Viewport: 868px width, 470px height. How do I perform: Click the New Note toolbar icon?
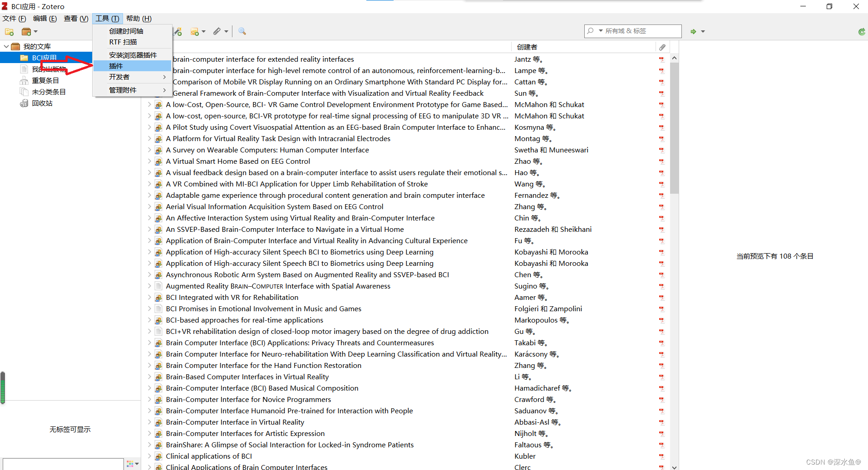click(x=195, y=32)
